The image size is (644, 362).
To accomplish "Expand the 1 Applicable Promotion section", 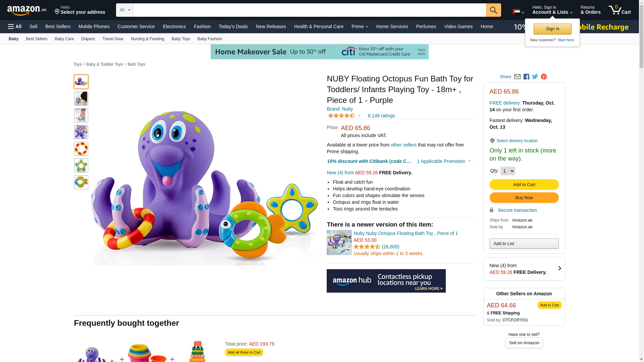I will pos(443,161).
